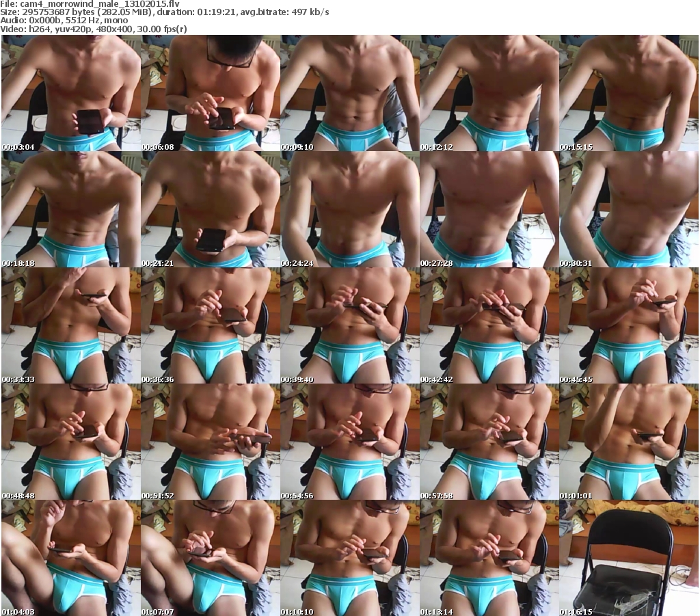Choose the frame at 00:21:21

tap(211, 209)
